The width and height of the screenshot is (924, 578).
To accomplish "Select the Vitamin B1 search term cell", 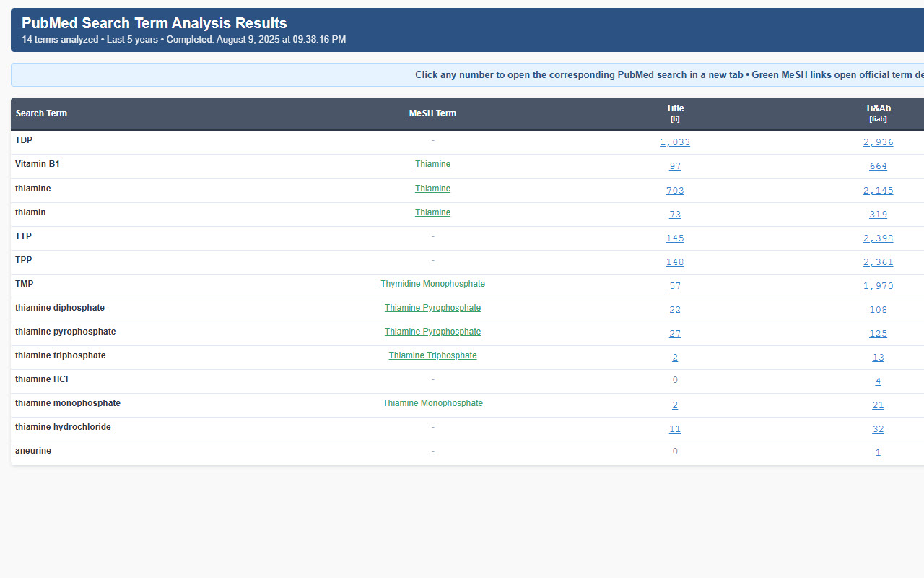I will 38,164.
